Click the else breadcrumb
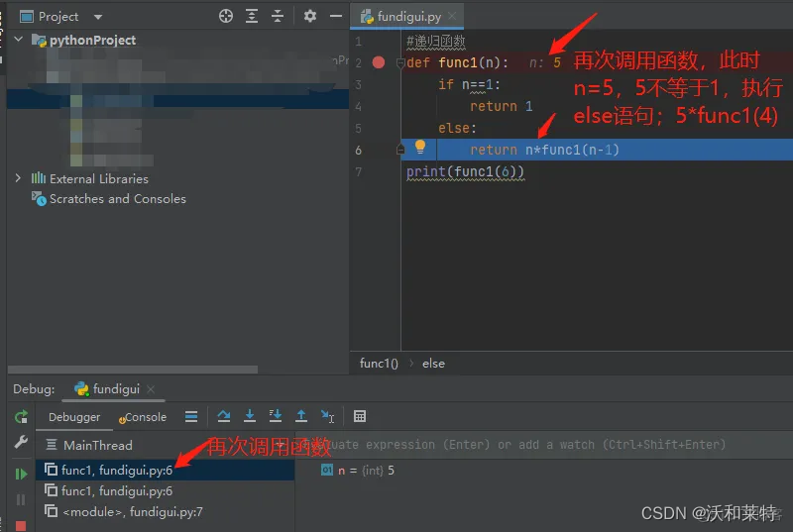Image resolution: width=793 pixels, height=532 pixels. point(433,364)
